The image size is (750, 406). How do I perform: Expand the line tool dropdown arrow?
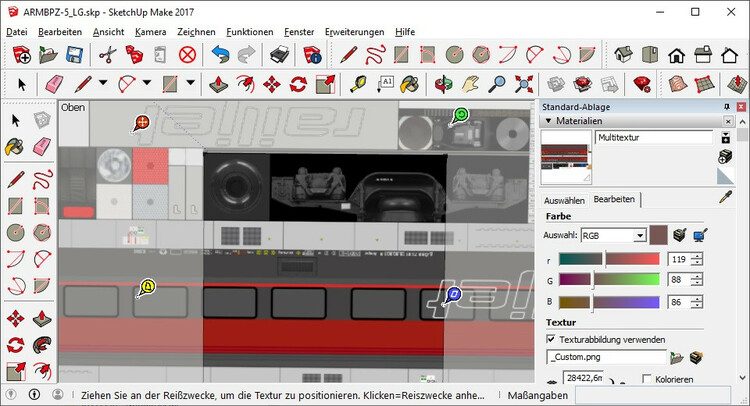(103, 83)
